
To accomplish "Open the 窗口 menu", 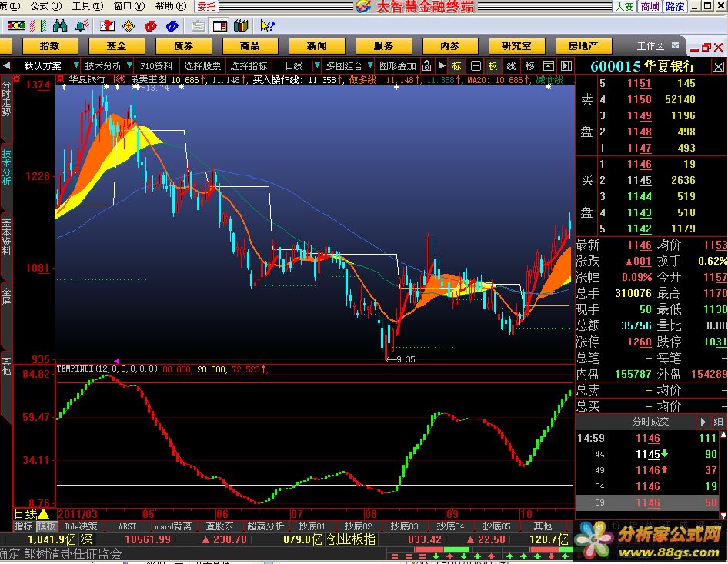I will 129,6.
